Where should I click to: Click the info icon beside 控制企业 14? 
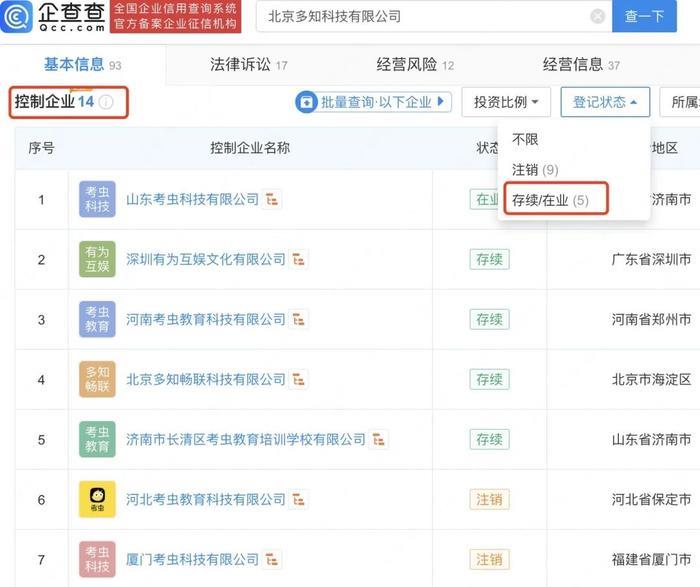106,102
